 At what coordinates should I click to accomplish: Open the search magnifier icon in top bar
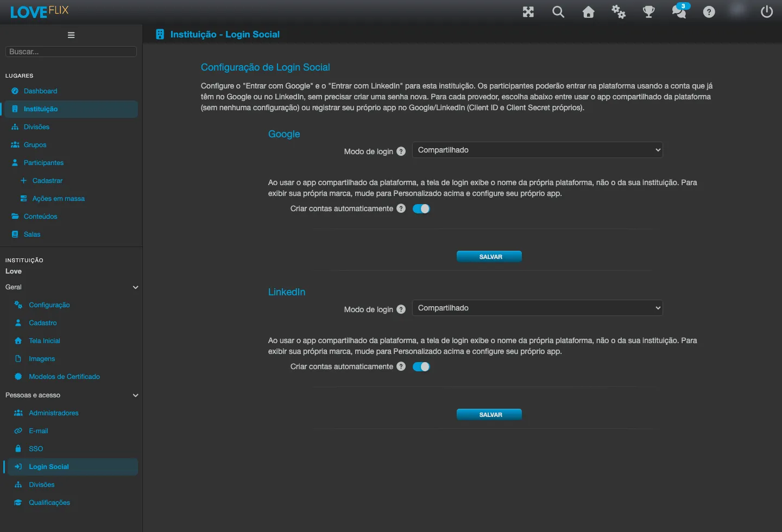pyautogui.click(x=558, y=12)
